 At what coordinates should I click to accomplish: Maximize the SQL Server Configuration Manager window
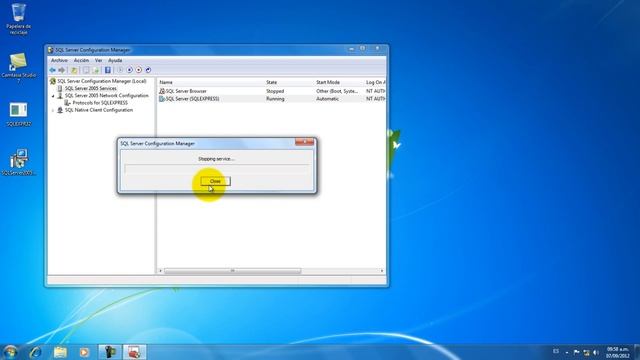pos(362,49)
